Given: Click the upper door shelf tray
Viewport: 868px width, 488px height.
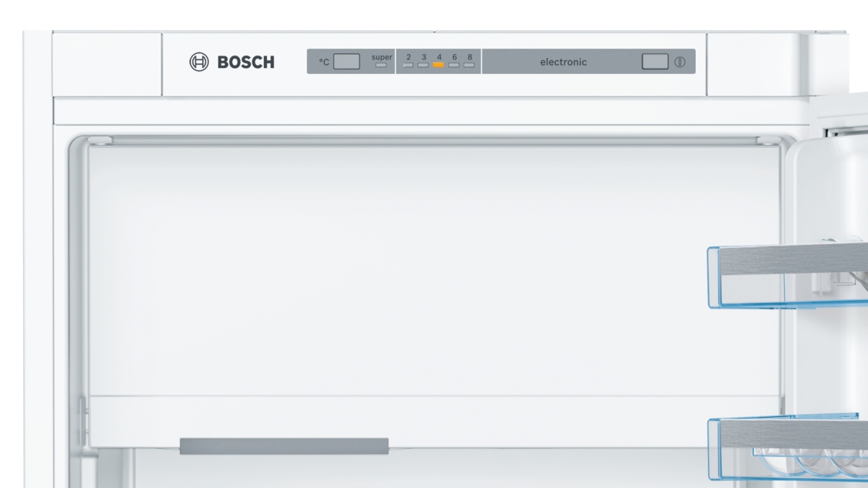Looking at the screenshot, I should [788, 276].
